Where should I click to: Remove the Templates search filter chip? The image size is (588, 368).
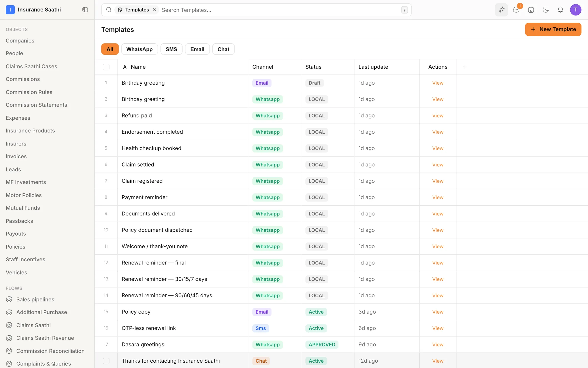(x=155, y=10)
